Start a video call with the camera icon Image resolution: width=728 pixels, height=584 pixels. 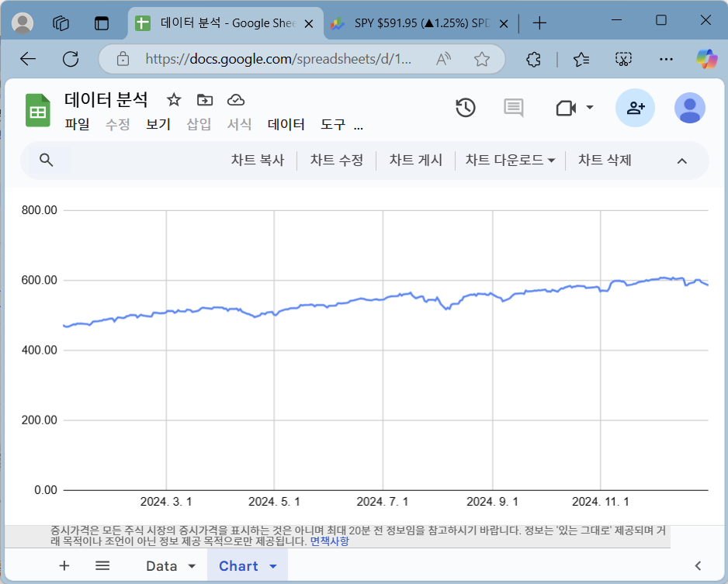pyautogui.click(x=567, y=108)
